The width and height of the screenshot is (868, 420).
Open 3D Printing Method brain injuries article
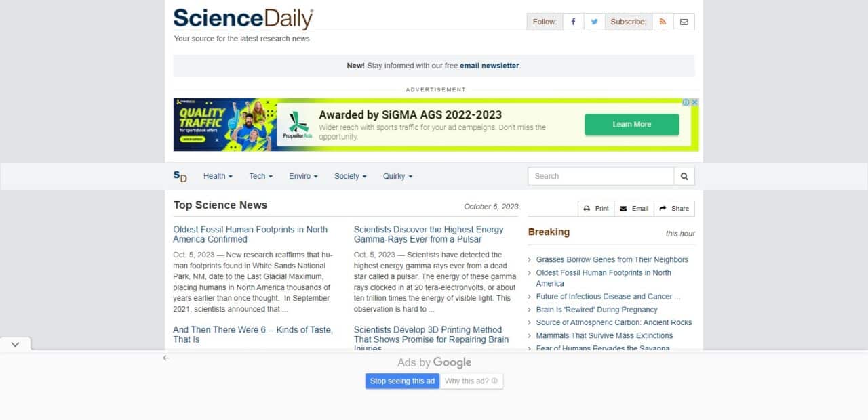431,339
